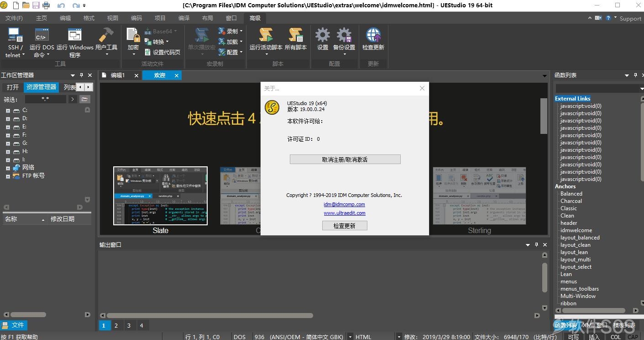Click External Links heading in function list

click(572, 99)
